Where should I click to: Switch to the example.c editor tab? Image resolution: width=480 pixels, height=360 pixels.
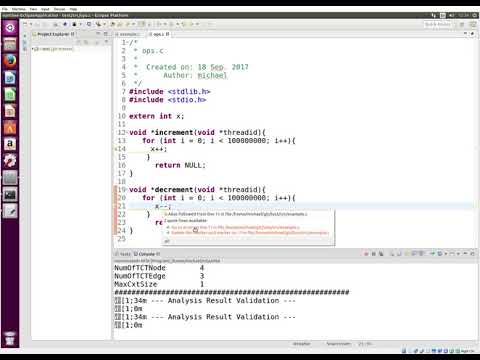point(128,34)
